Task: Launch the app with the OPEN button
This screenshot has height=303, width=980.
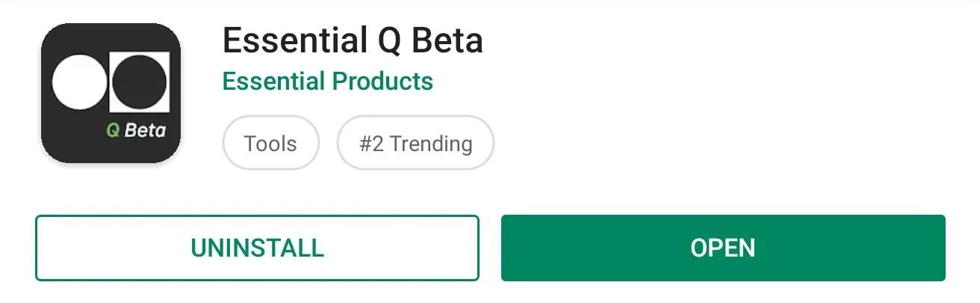Action: tap(723, 248)
